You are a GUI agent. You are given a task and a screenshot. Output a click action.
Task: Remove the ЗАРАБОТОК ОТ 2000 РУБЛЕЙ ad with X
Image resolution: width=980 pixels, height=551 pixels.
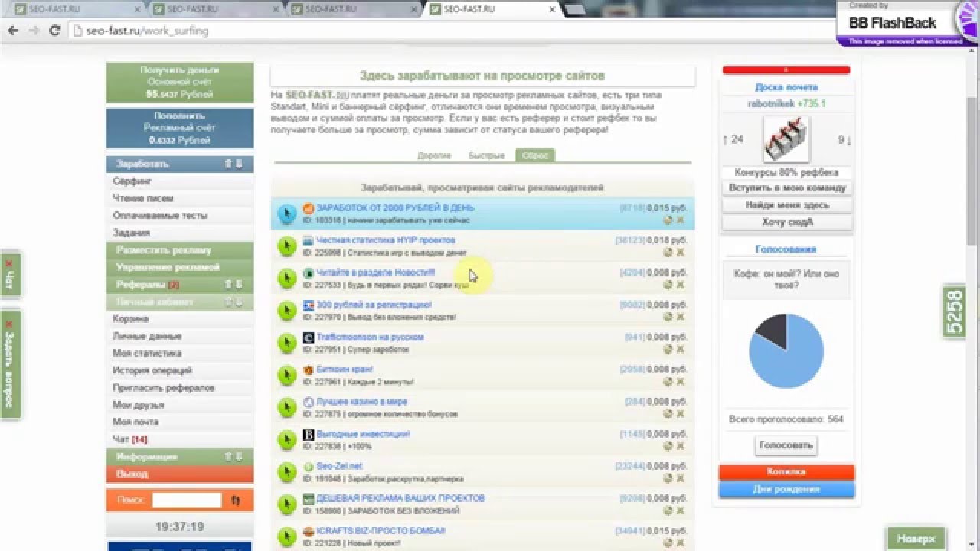pos(681,220)
